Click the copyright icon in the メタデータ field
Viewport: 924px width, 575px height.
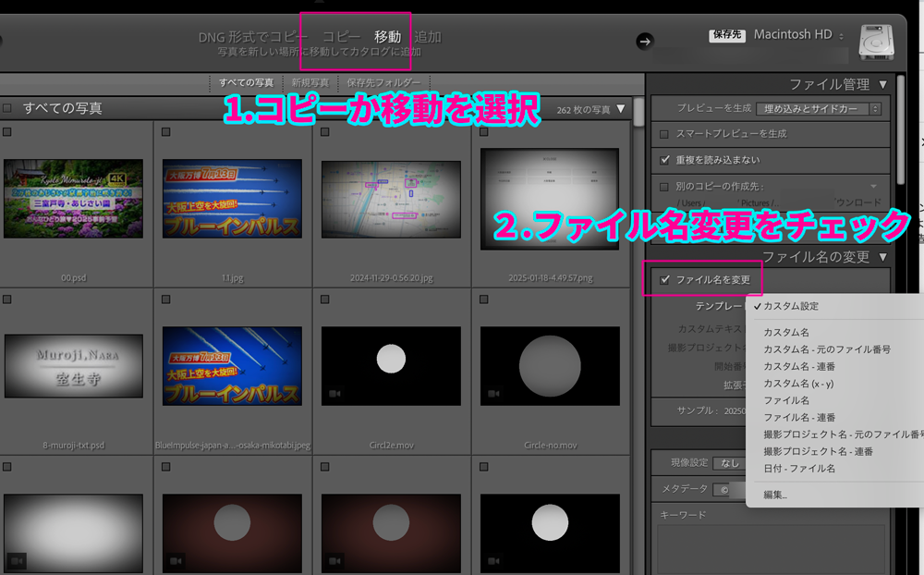coord(724,488)
